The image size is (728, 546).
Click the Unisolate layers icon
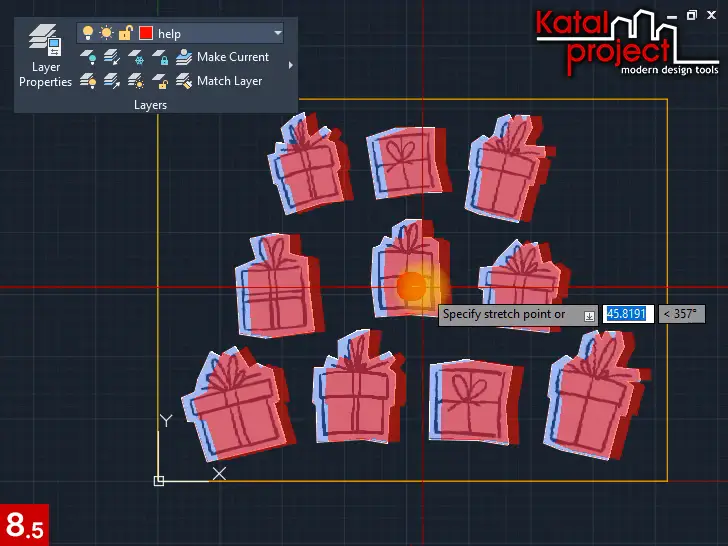coord(111,81)
